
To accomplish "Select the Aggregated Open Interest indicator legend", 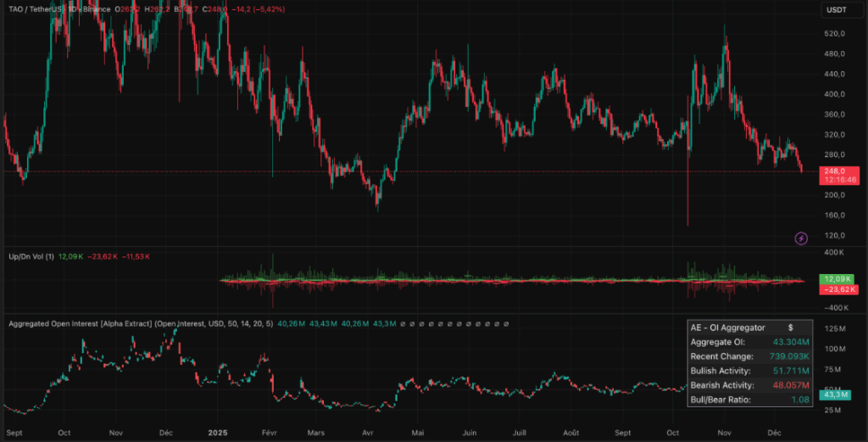I will tap(141, 323).
